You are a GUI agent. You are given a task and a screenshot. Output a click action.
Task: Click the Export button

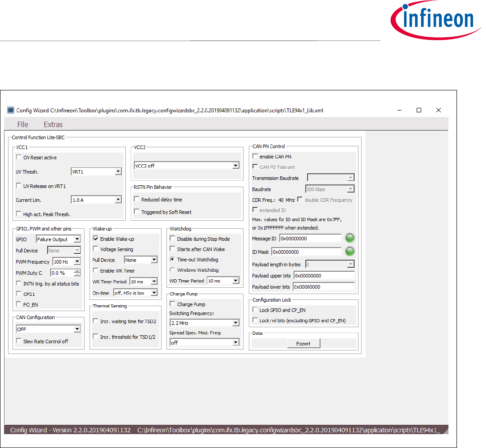[x=303, y=343]
